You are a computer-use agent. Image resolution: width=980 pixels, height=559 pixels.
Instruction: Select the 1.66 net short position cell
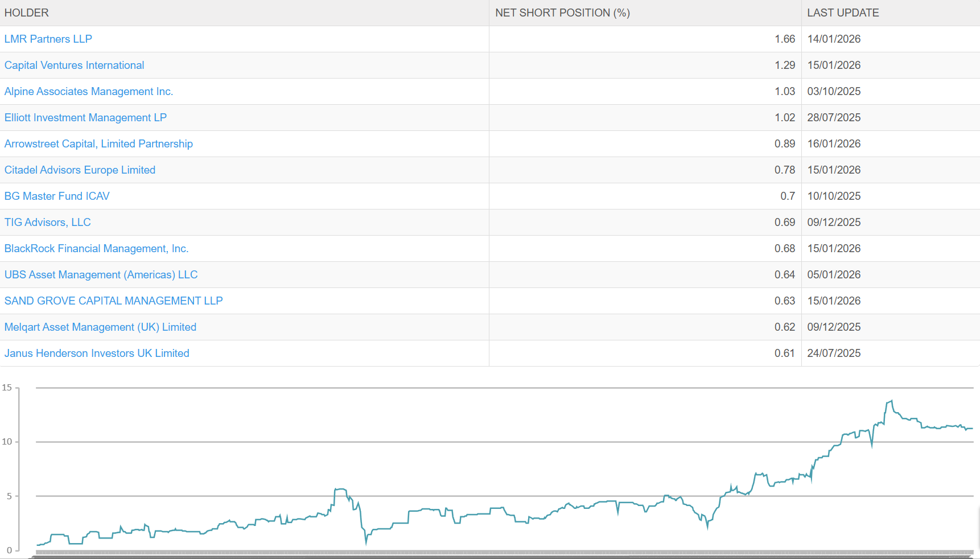tap(785, 39)
